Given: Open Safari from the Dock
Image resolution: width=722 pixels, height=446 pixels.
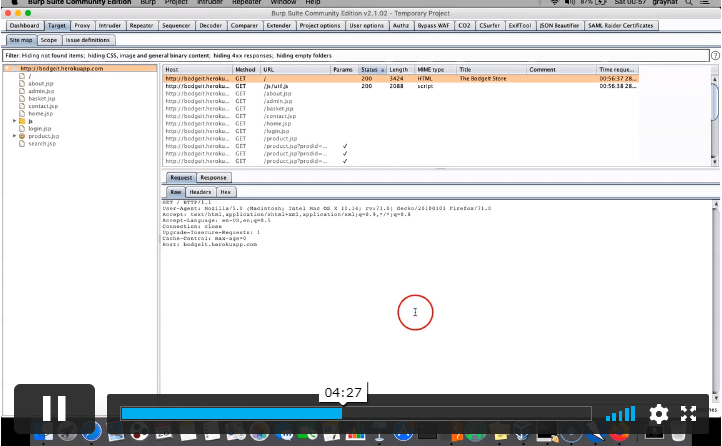Looking at the screenshot, I should click(x=91, y=432).
